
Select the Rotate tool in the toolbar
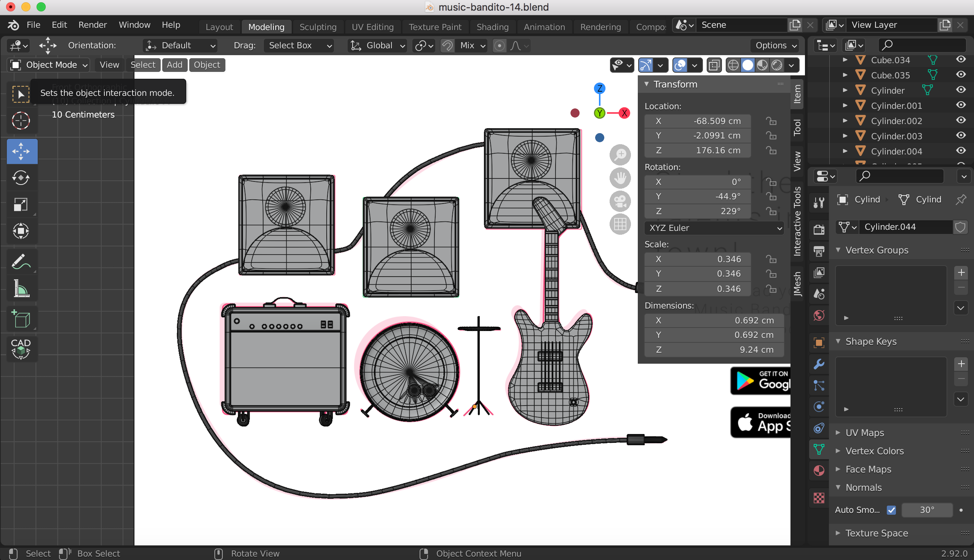(21, 178)
